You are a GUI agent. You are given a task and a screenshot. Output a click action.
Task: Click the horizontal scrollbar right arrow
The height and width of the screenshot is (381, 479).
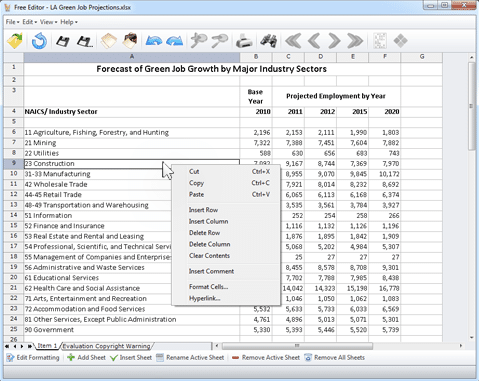click(x=461, y=346)
